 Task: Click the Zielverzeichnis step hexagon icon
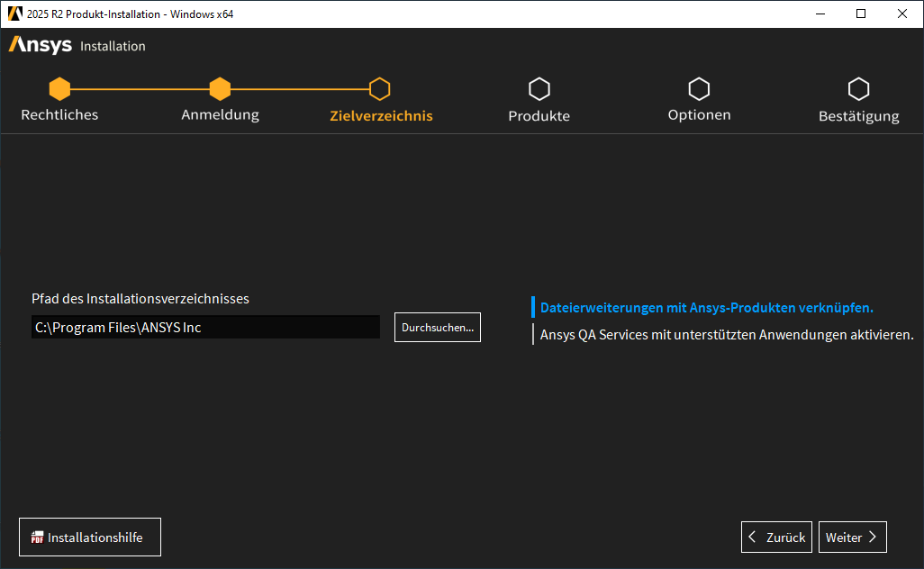(379, 89)
